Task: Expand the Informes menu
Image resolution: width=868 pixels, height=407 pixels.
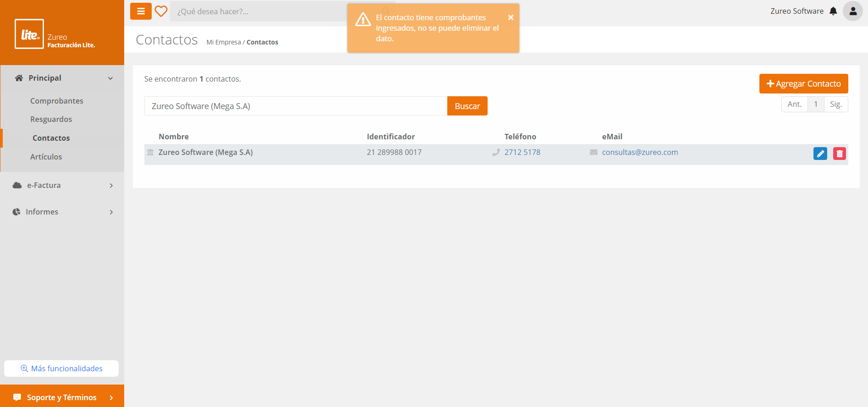Action: [x=111, y=212]
